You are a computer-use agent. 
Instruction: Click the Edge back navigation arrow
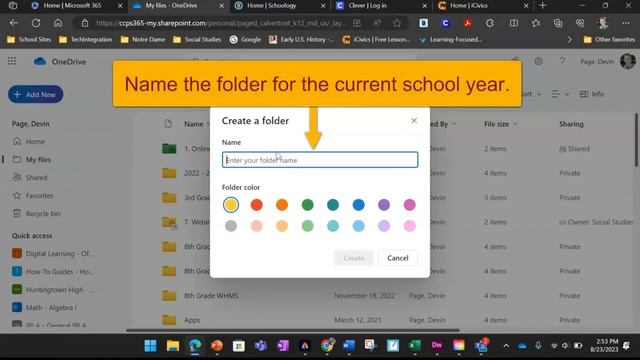[14, 23]
